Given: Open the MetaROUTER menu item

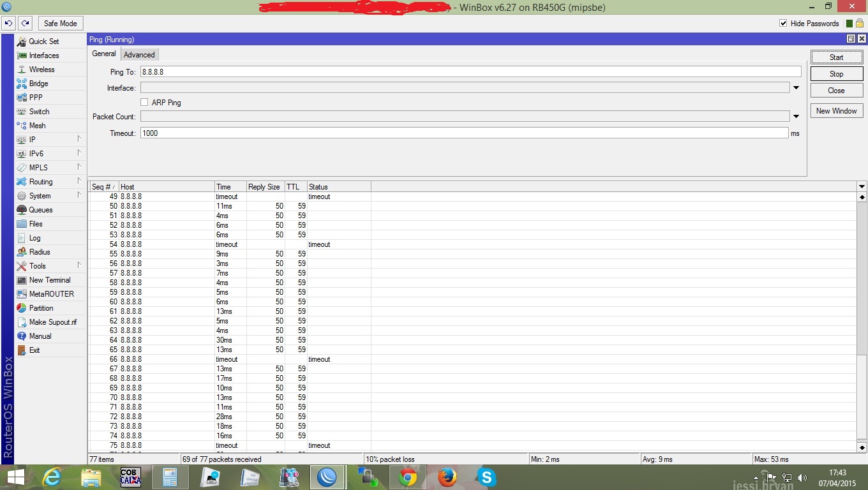Looking at the screenshot, I should coord(50,294).
